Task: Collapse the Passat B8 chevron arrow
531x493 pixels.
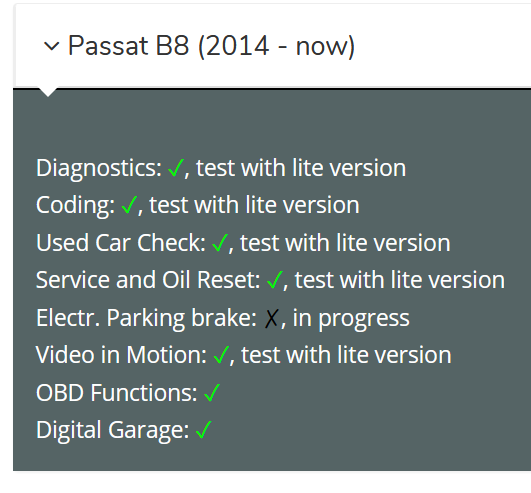Action: (x=52, y=46)
